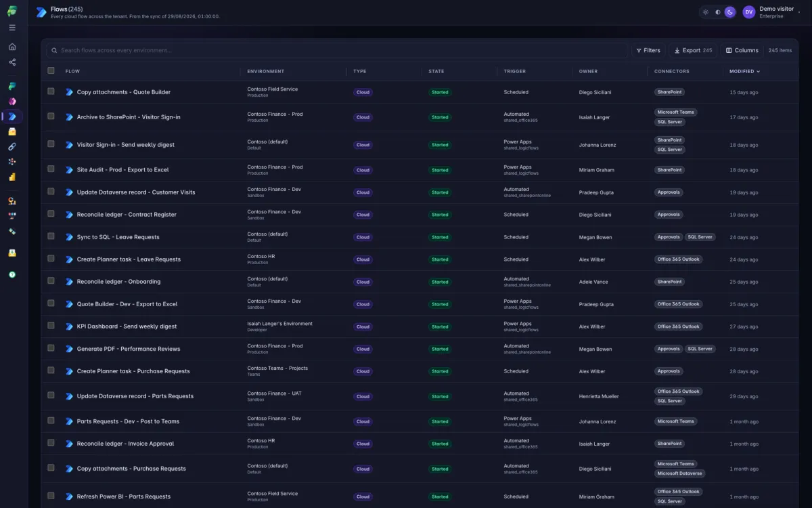Open the green circular help icon
Image resolution: width=812 pixels, height=508 pixels.
pos(12,274)
